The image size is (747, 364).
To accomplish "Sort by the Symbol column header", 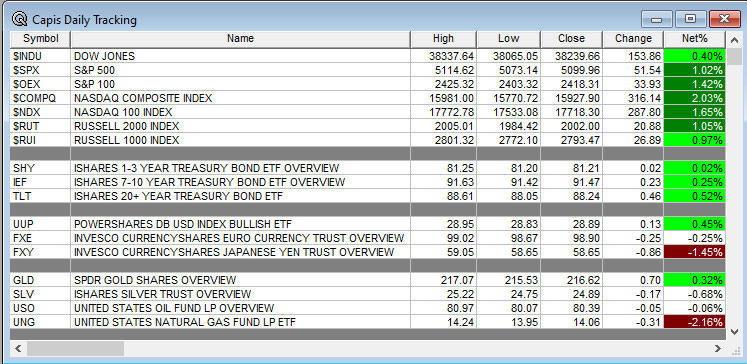I will 40,39.
